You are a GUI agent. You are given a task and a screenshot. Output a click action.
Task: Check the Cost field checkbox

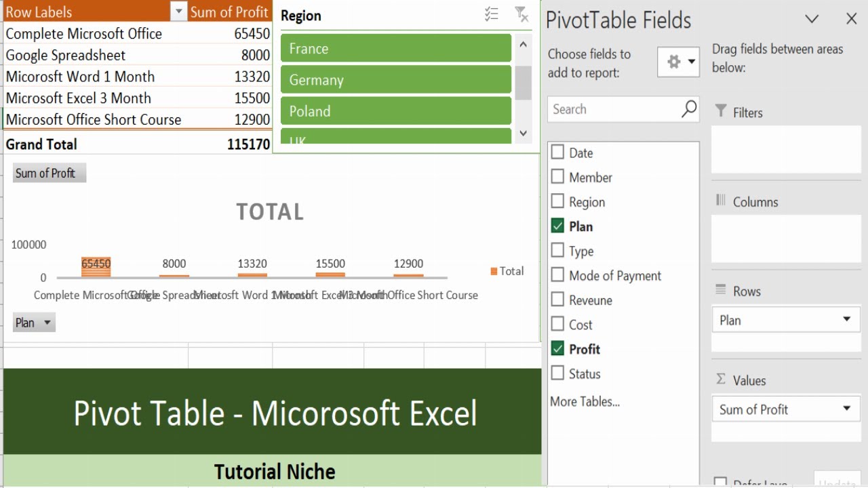557,324
